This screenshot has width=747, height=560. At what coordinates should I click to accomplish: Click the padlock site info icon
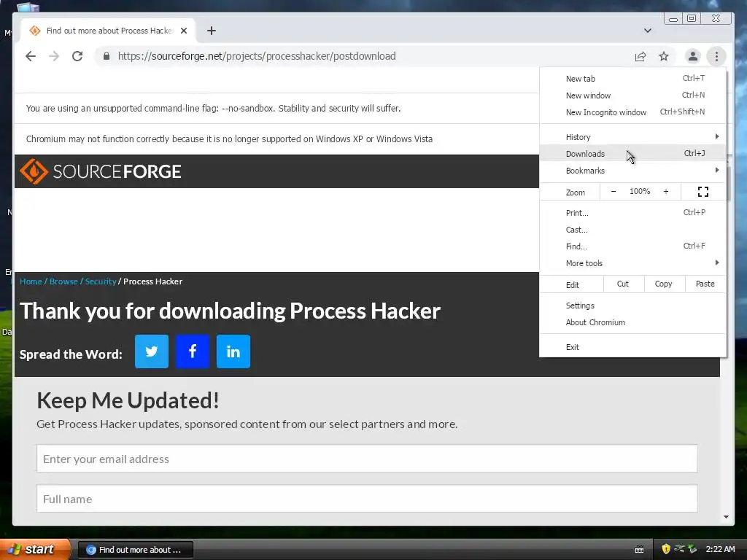(x=107, y=56)
